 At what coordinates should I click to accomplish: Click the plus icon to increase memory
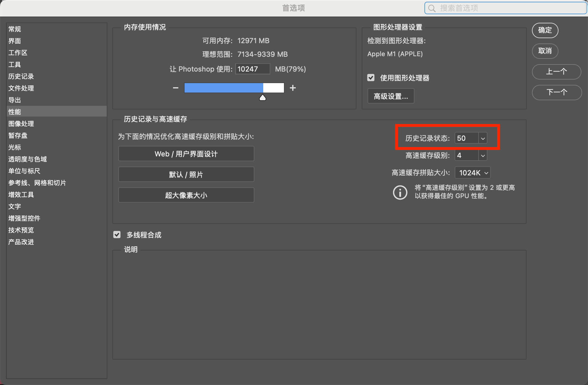tap(293, 88)
